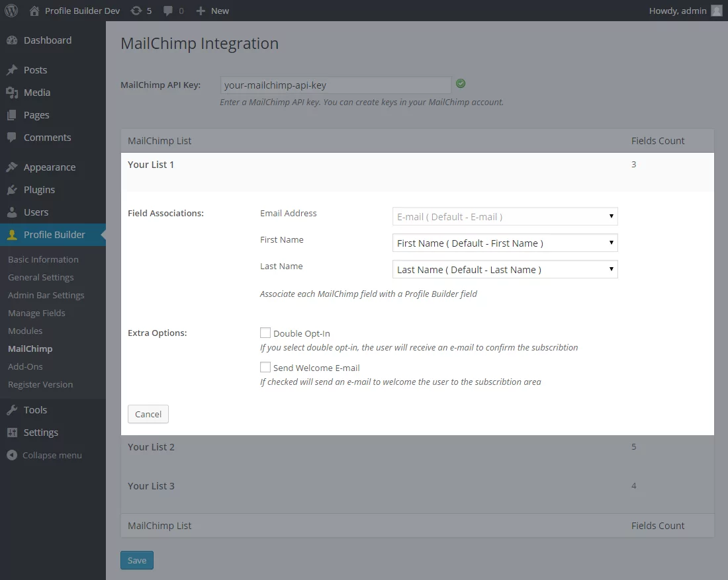
Task: Click the plus icon next to New
Action: click(x=201, y=11)
